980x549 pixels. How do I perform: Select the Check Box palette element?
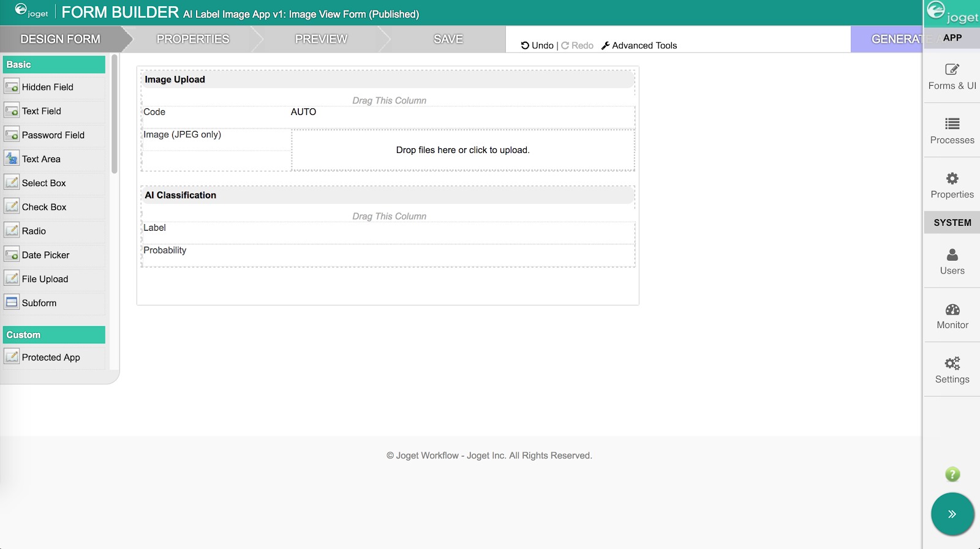coord(54,207)
